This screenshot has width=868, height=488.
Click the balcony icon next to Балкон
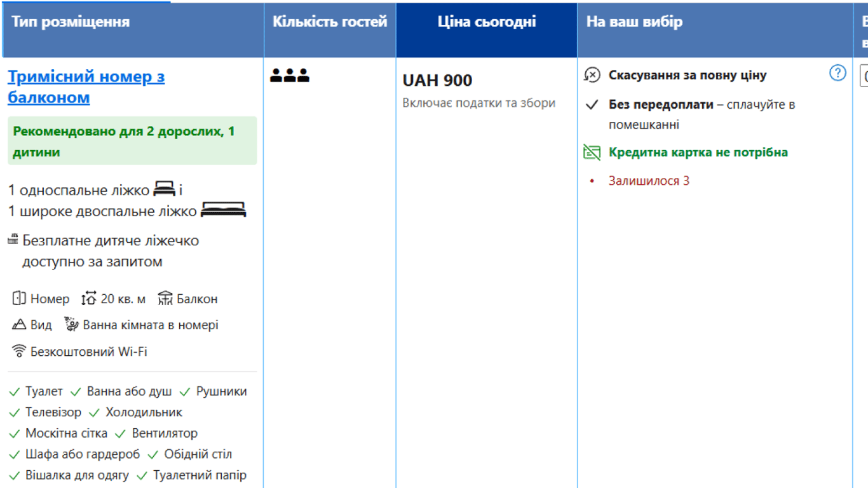[165, 298]
